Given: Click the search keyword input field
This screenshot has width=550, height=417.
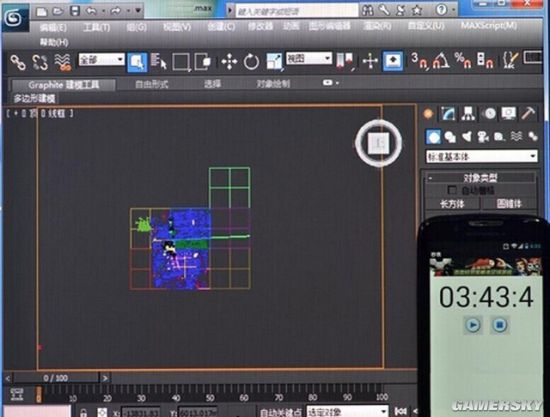Looking at the screenshot, I should [x=296, y=11].
